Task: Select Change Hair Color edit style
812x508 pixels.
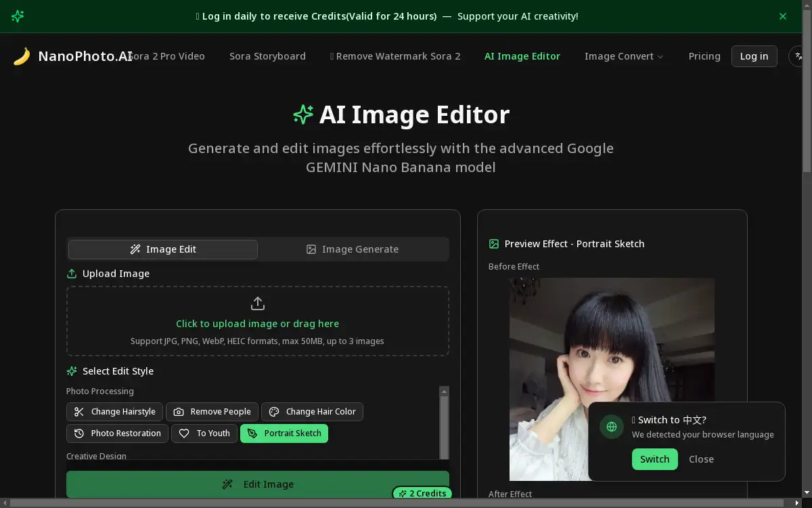Action: [312, 412]
